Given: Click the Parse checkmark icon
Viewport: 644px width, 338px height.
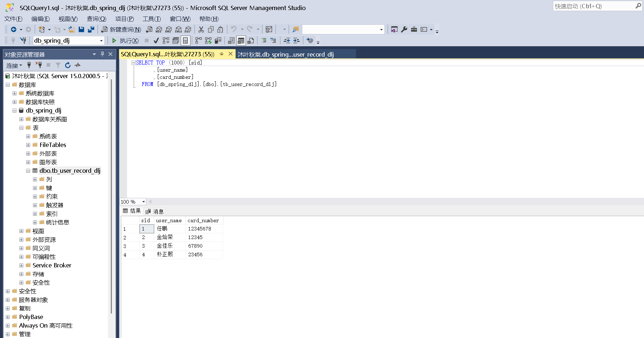Looking at the screenshot, I should pyautogui.click(x=156, y=41).
